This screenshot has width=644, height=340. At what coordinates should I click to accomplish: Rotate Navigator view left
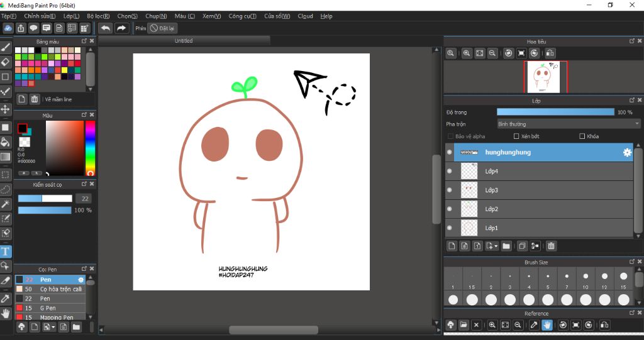pos(508,53)
